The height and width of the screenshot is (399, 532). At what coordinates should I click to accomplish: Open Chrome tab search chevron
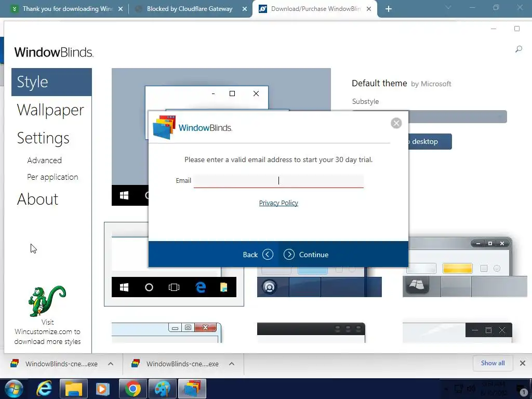click(448, 7)
